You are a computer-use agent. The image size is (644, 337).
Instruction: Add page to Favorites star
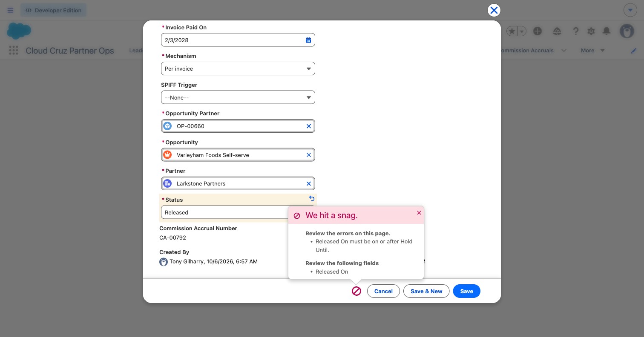click(x=512, y=31)
